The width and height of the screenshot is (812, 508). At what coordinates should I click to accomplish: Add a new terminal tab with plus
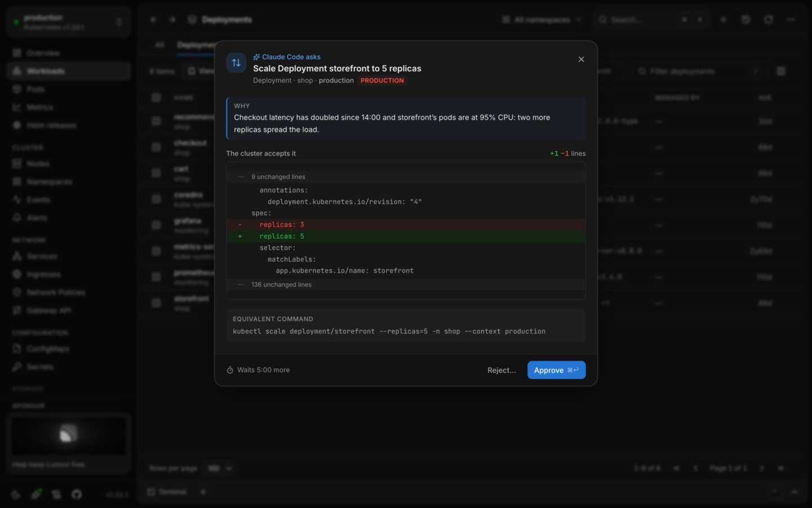click(204, 492)
